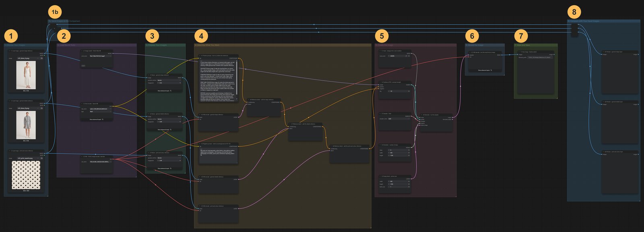Select group title '3. Prepare Your Images'
Screen dimensions: 644x232
tap(157, 45)
